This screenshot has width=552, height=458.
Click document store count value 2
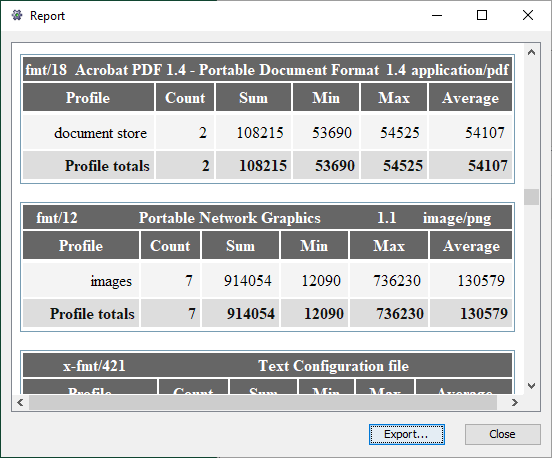click(185, 133)
